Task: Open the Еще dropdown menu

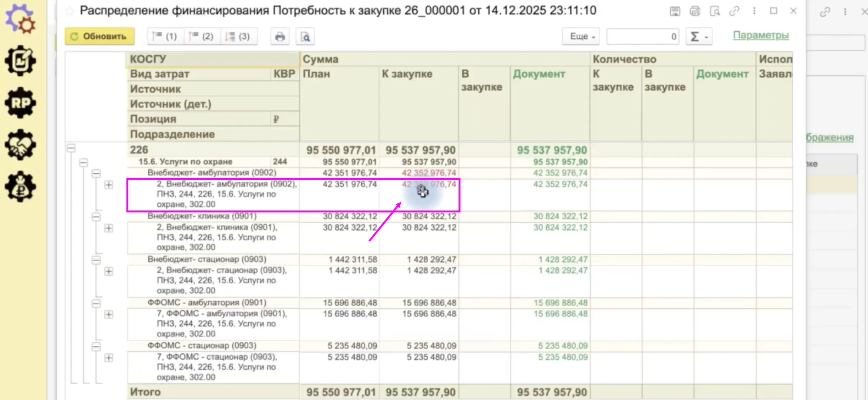Action: (x=581, y=37)
